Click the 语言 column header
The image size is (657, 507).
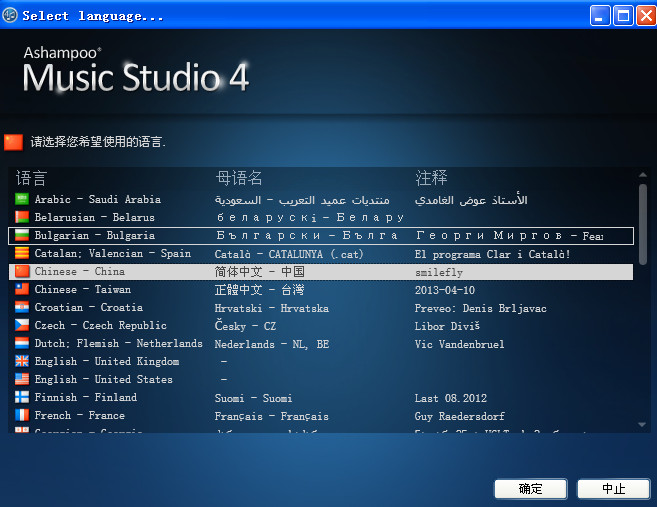(31, 178)
